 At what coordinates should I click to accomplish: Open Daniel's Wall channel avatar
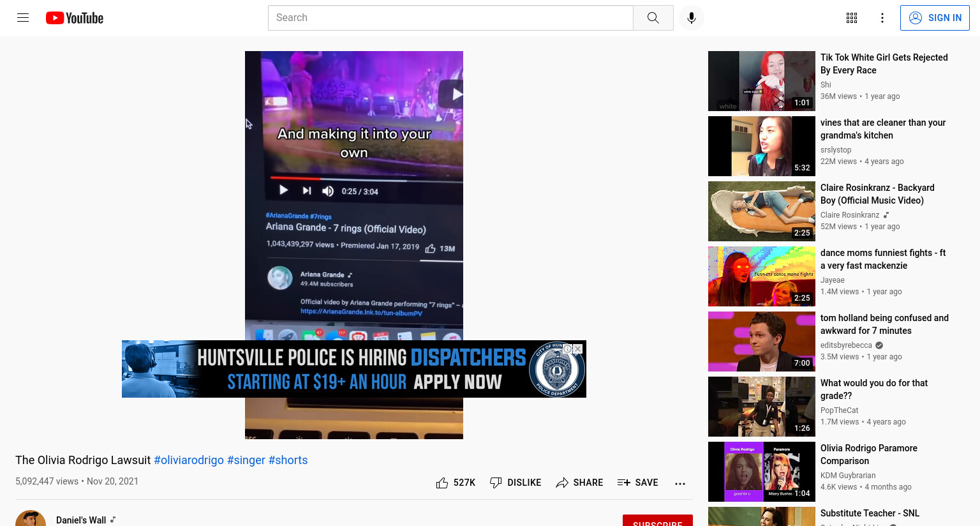(31, 520)
